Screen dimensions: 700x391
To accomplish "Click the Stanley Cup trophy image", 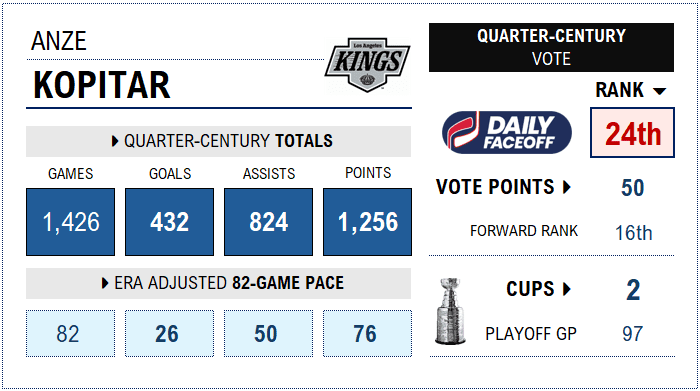I will (450, 311).
